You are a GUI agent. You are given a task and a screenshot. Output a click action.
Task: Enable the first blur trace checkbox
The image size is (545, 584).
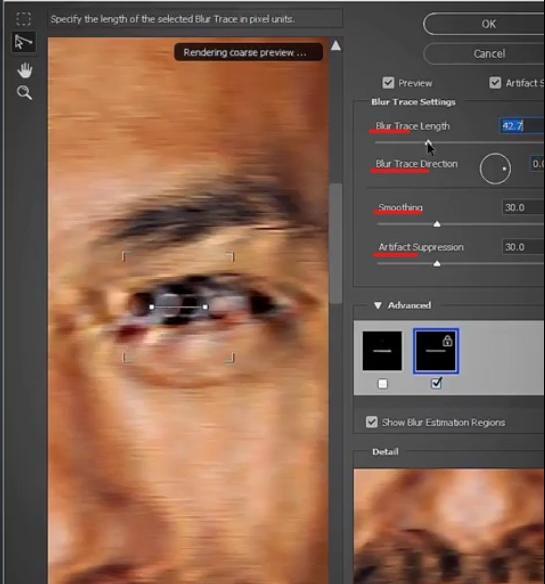tap(383, 384)
